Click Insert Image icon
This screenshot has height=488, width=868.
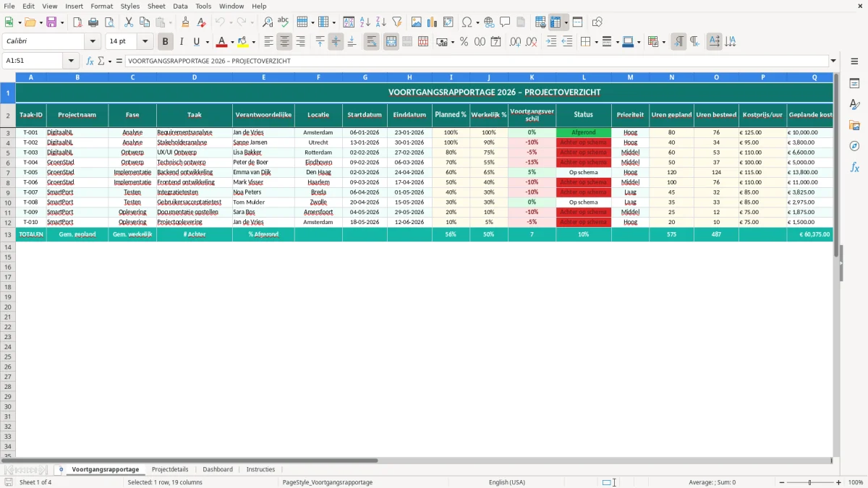(417, 22)
